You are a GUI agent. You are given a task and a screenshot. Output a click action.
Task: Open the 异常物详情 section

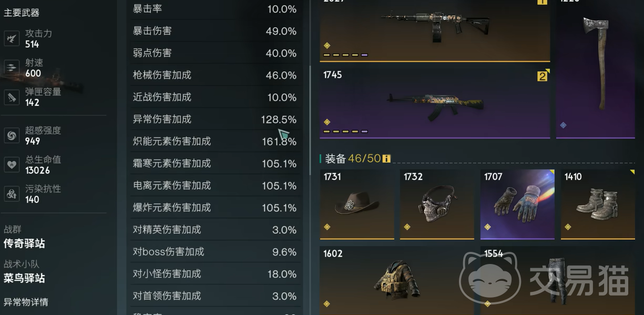[26, 302]
